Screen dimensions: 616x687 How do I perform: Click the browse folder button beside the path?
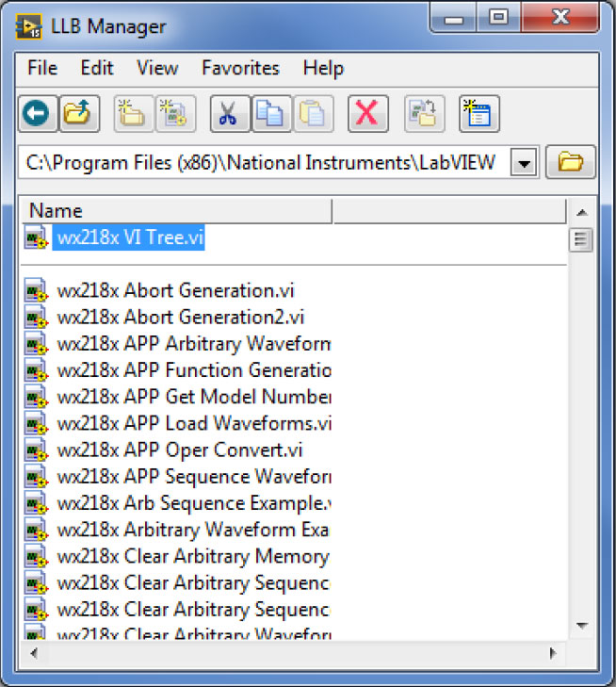tap(571, 162)
